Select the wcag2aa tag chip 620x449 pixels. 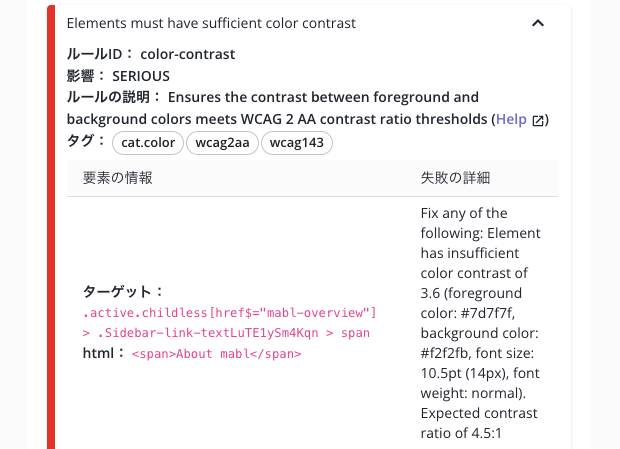(x=223, y=143)
